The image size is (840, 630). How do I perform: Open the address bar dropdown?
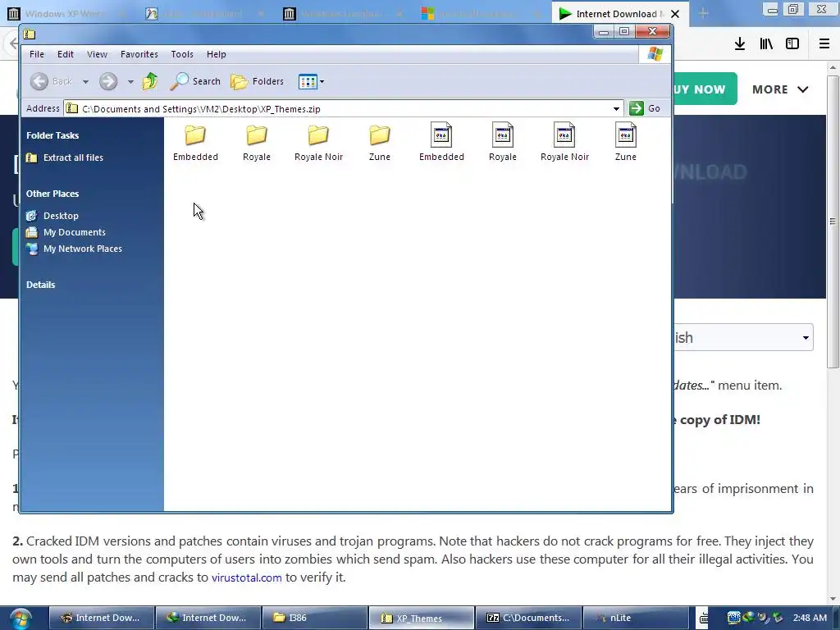616,109
